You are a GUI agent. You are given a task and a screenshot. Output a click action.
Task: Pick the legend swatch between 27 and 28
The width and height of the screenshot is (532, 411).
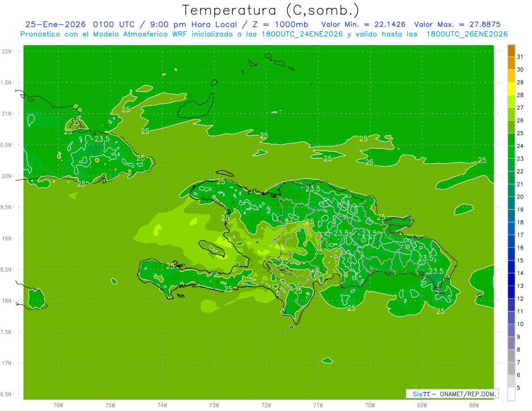click(511, 101)
